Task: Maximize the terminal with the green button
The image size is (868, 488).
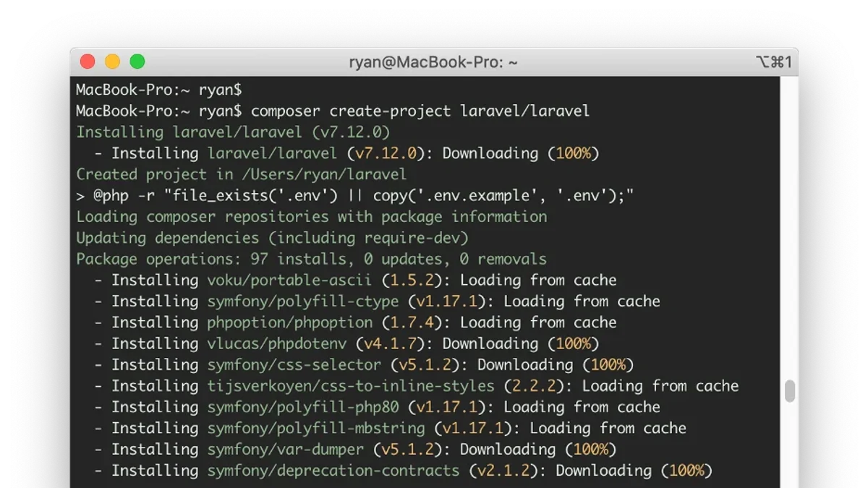Action: click(x=137, y=62)
